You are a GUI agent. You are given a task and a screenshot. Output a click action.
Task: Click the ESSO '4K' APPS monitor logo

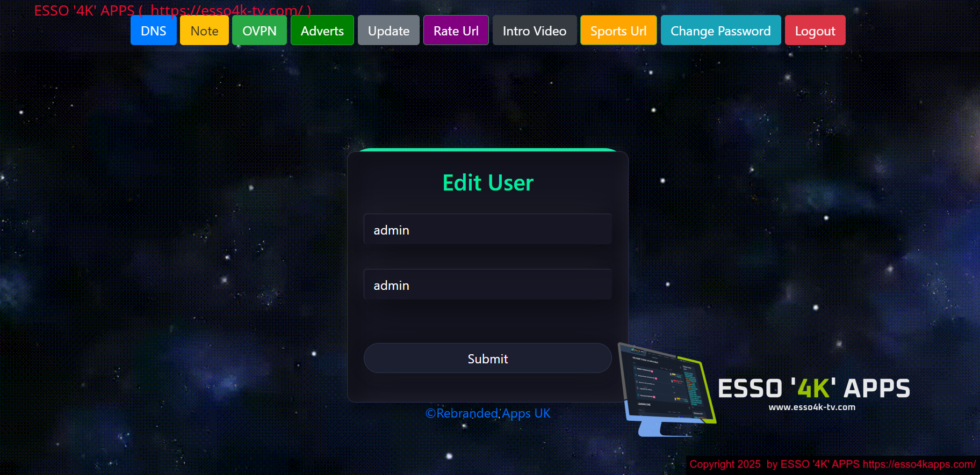(x=763, y=390)
